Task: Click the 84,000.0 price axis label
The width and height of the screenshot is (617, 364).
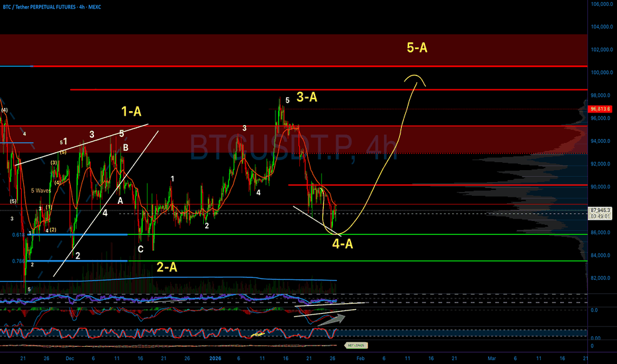Action: [602, 255]
